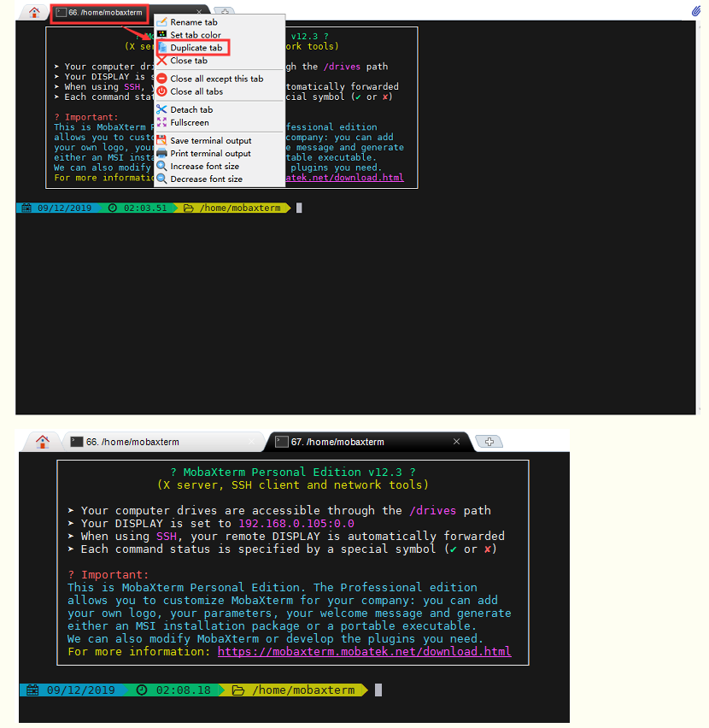This screenshot has width=709, height=728.
Task: Click the vertical scrollbar of upper terminal
Action: [698, 217]
